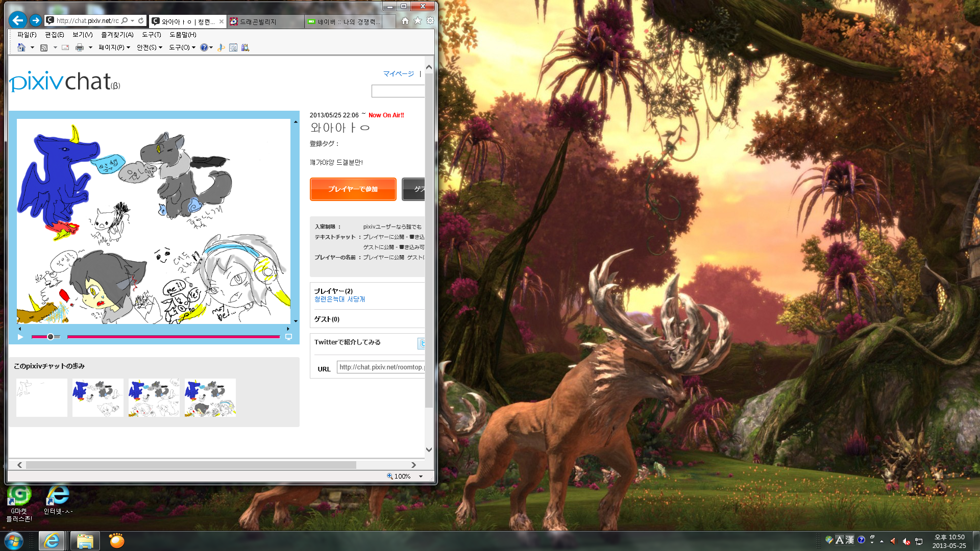Open the マイページ link
980x551 pixels.
(x=398, y=74)
